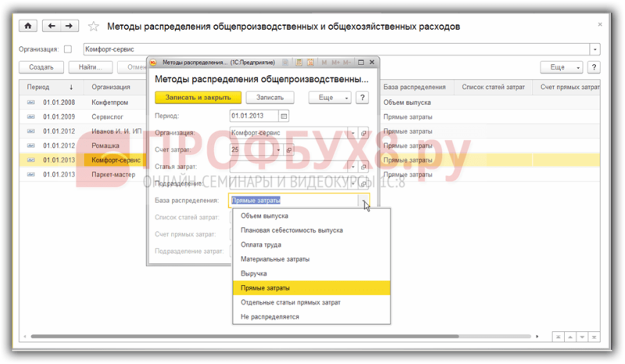Pick Выручка from the dropdown list

pyautogui.click(x=311, y=273)
